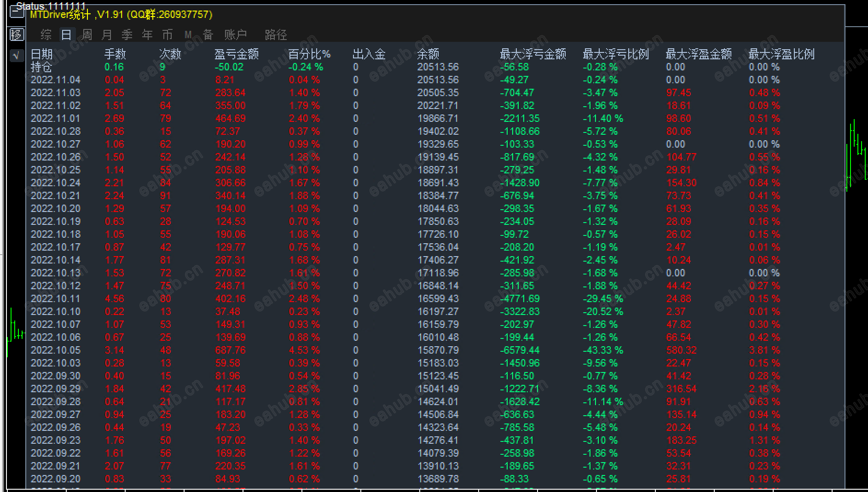Click the 持仓 profit value -50.02
Screen dimensions: 868x492
click(229, 67)
